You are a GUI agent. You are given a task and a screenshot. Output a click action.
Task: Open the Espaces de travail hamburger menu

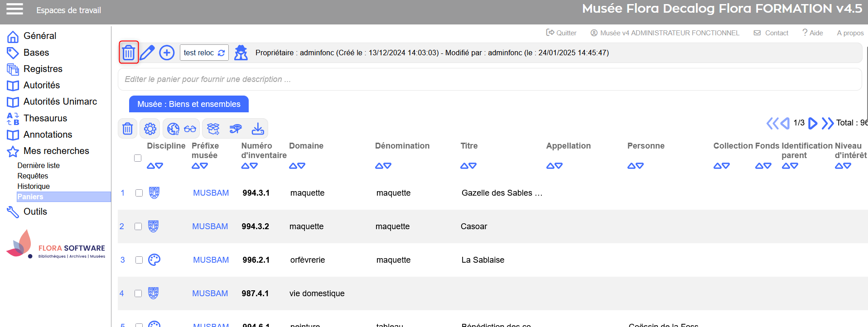point(14,9)
